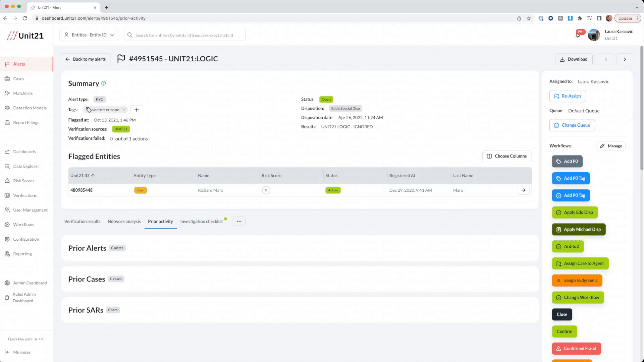Go to previous alert arrow
The image size is (644, 362).
click(x=606, y=59)
